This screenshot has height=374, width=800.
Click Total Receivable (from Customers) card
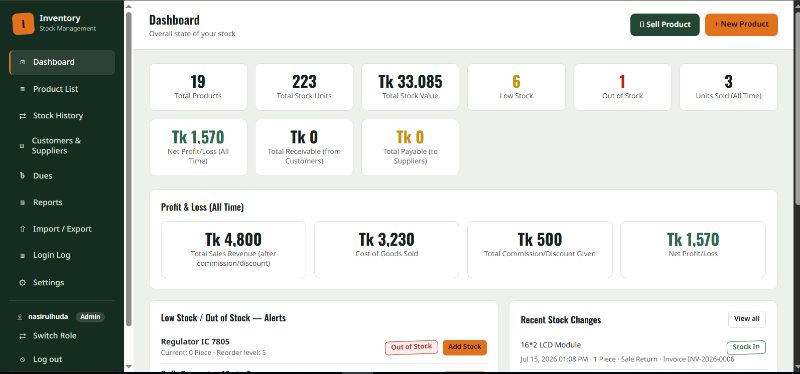[304, 147]
